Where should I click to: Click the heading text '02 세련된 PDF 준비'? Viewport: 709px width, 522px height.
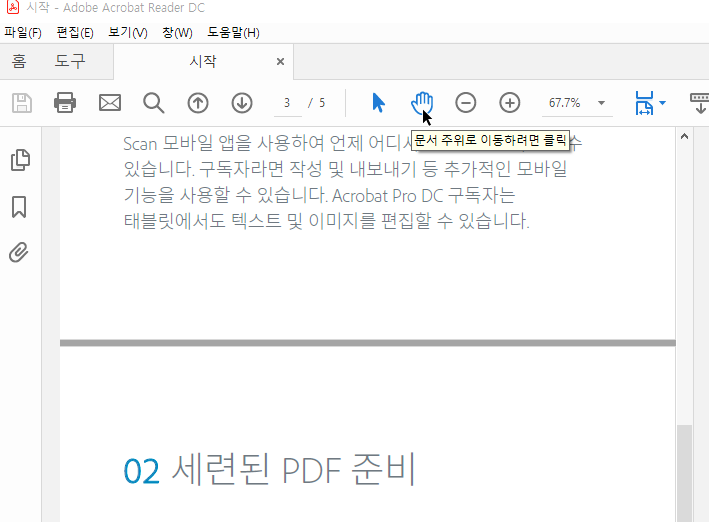(x=269, y=470)
